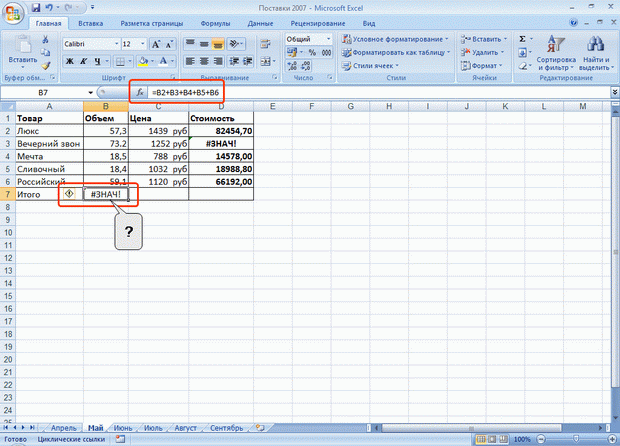
Task: Apply percent style to the number
Action: coord(311,52)
